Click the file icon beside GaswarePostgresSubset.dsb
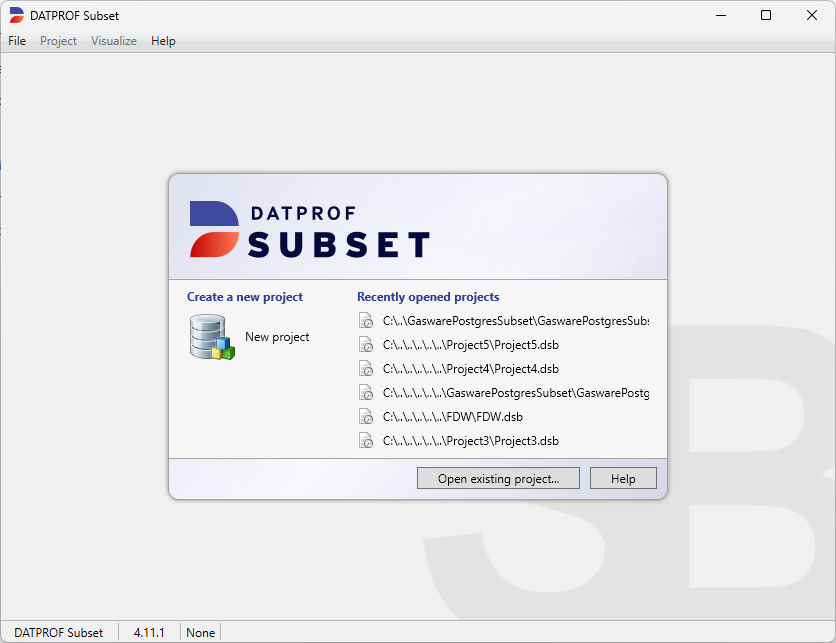The width and height of the screenshot is (836, 643). pyautogui.click(x=365, y=320)
